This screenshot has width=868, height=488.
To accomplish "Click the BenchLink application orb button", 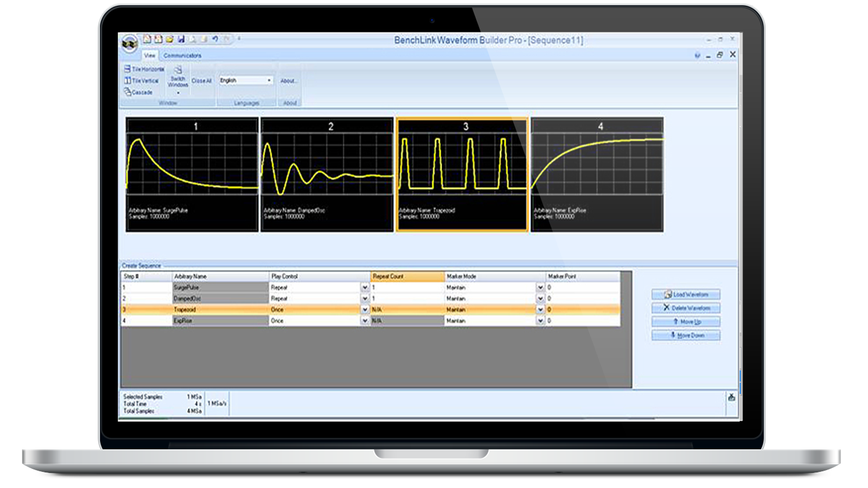I will pyautogui.click(x=129, y=43).
